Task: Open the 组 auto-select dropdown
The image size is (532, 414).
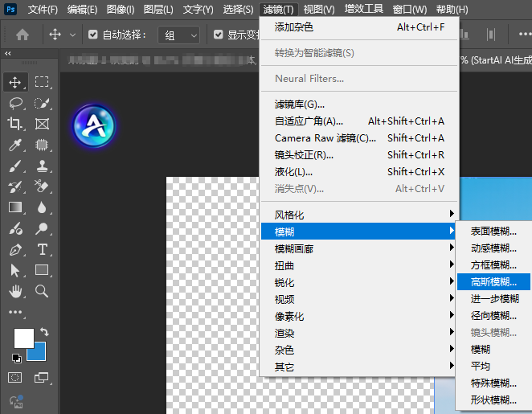Action: tap(178, 35)
